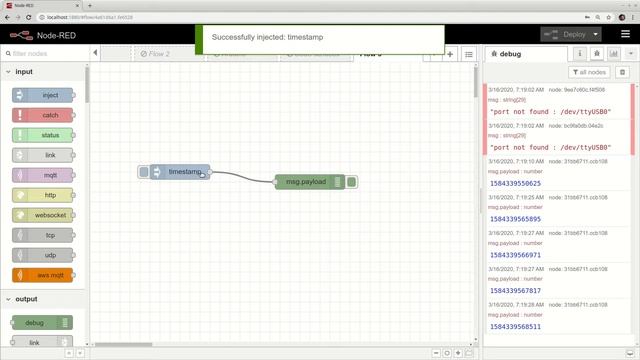Click the debug value 1584339567817

coord(516,291)
